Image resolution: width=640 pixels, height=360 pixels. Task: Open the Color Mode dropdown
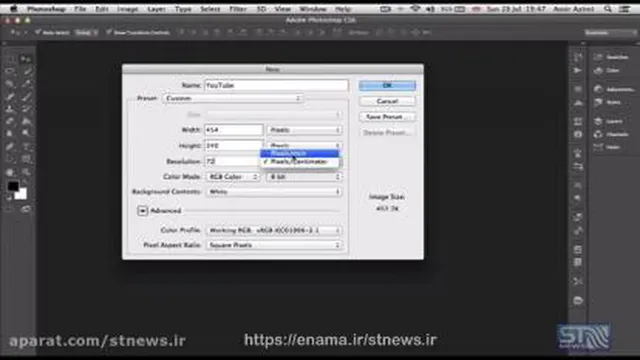[233, 177]
